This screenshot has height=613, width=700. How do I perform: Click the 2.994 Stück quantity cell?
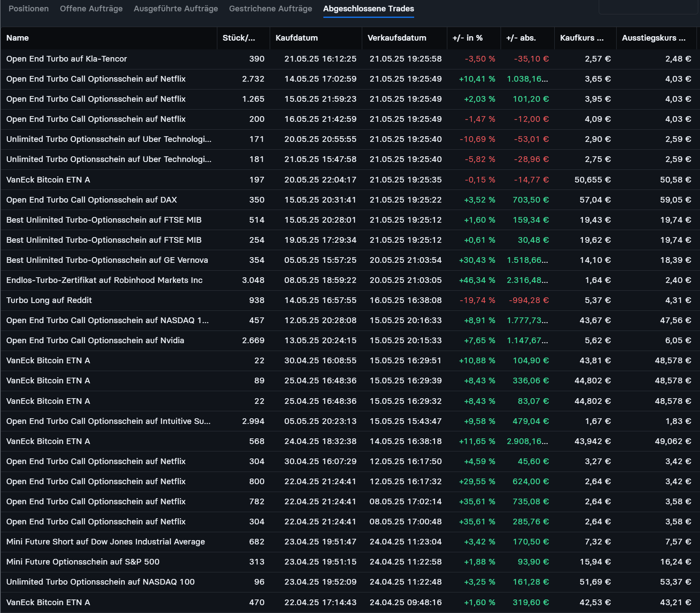[253, 421]
